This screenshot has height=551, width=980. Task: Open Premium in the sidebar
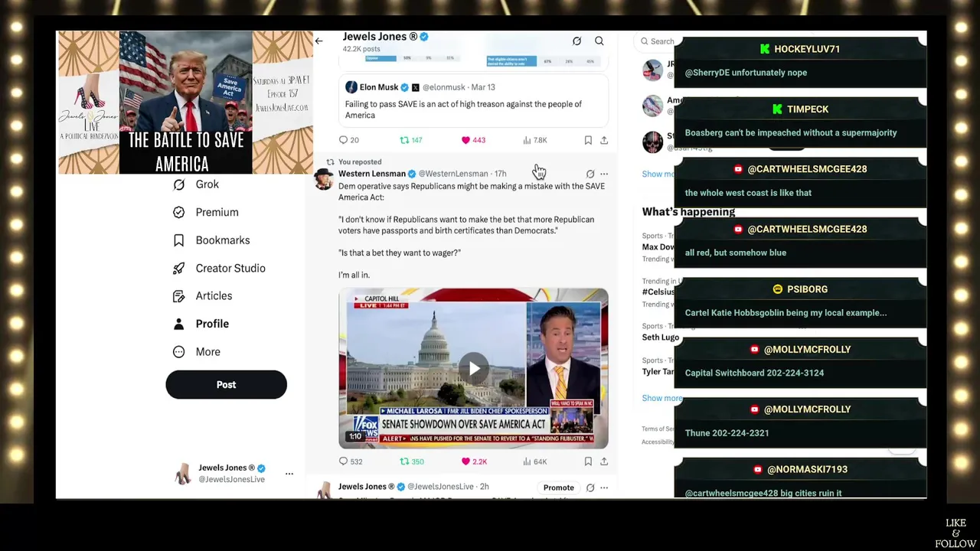206,212
